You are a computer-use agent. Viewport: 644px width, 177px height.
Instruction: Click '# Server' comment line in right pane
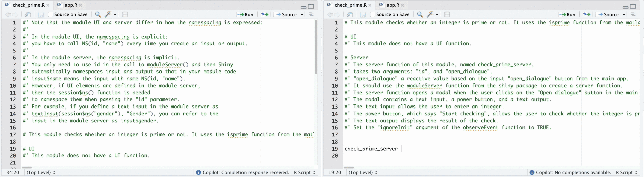[356, 58]
